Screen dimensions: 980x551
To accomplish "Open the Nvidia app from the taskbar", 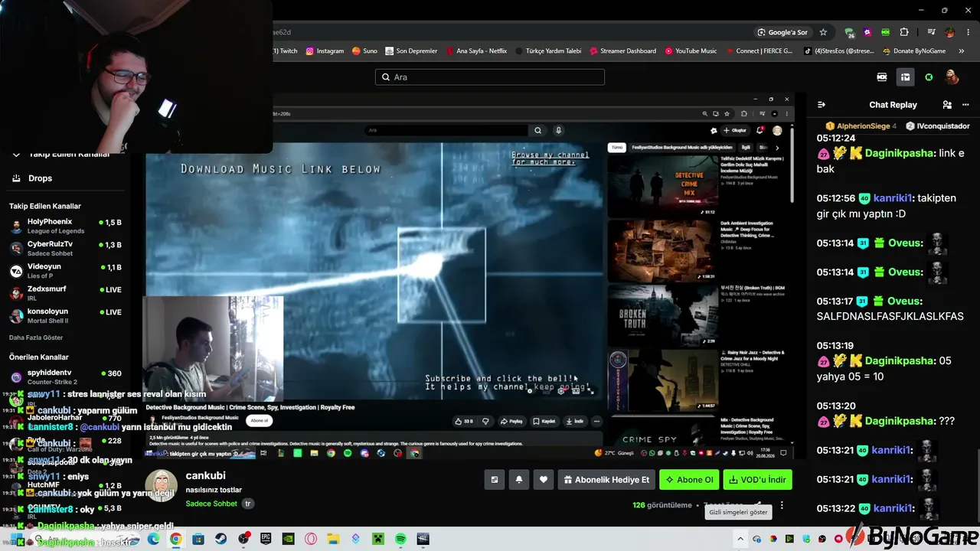I will click(289, 540).
